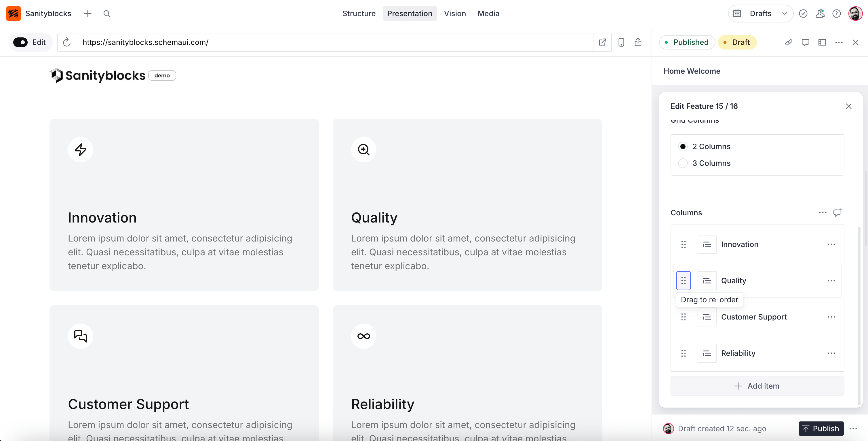This screenshot has height=441, width=868.
Task: Open the comments panel icon
Action: click(x=805, y=42)
